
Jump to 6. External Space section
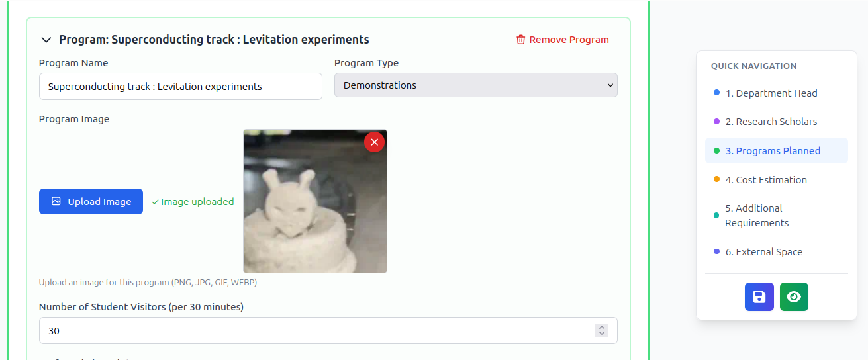click(x=763, y=252)
